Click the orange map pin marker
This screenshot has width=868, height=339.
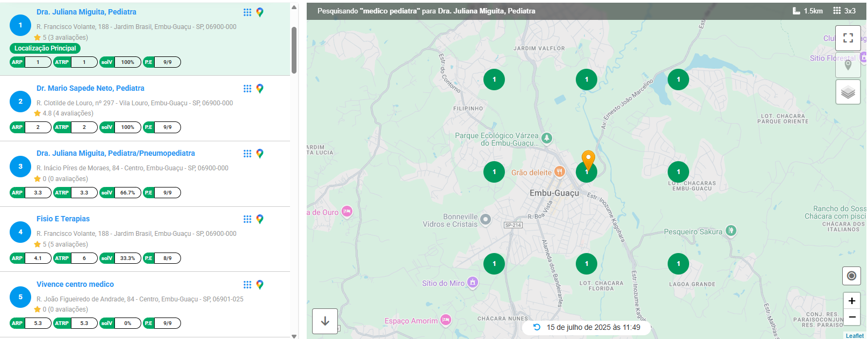588,159
